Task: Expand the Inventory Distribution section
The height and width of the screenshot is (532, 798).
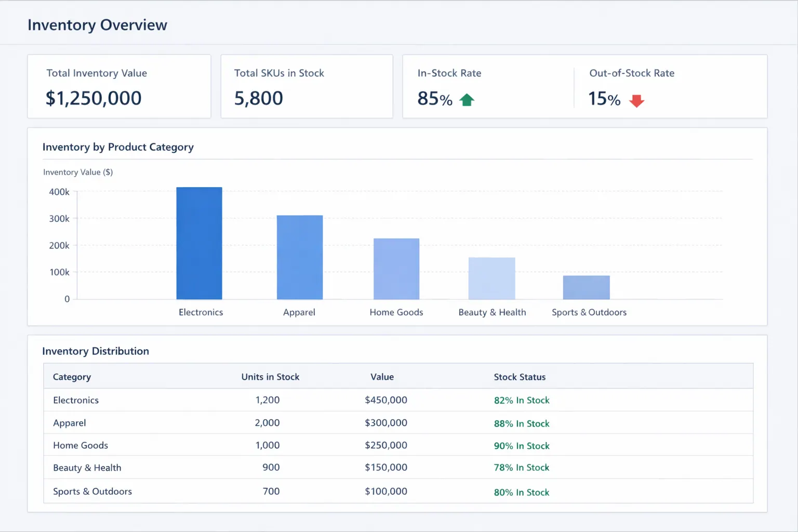Action: point(96,351)
